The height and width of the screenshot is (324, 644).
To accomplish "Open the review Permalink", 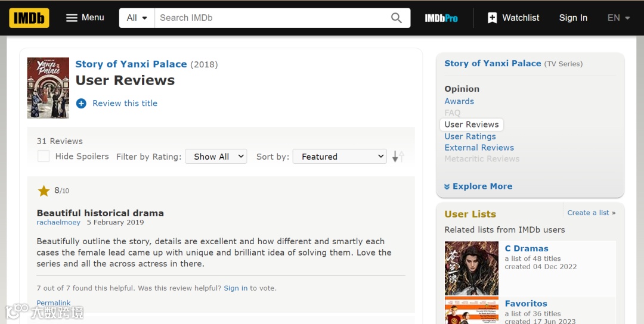I will (54, 303).
